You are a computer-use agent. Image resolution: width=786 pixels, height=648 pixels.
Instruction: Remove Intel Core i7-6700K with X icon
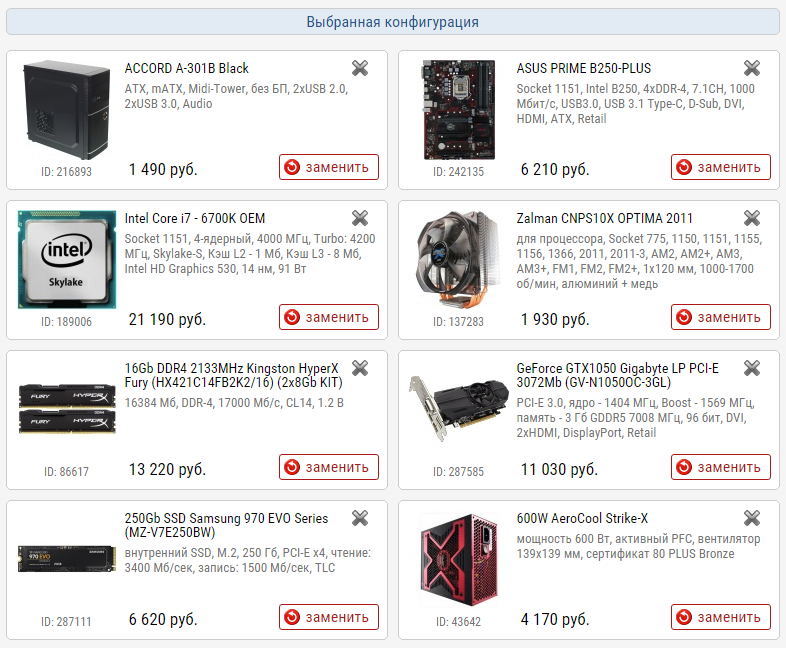tap(360, 218)
